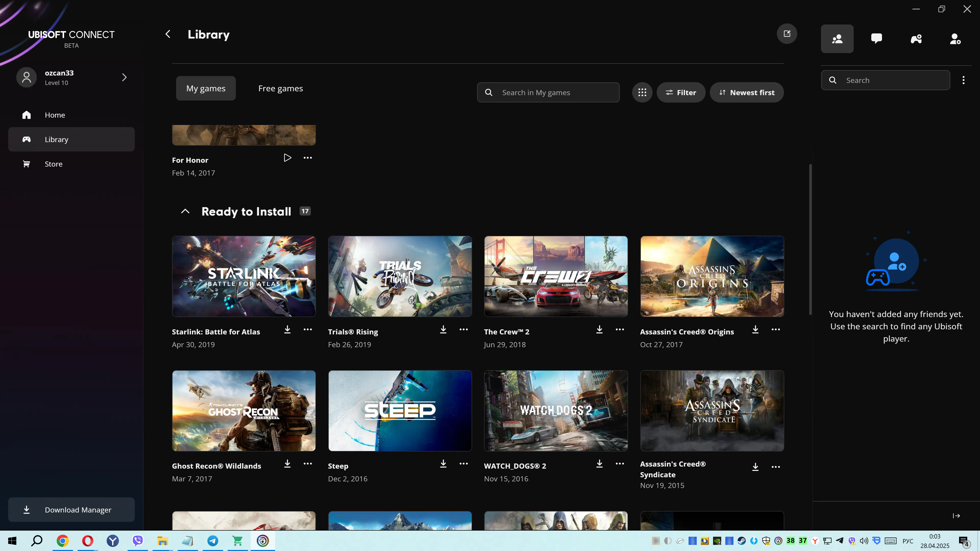
Task: Go to Home in sidebar
Action: tap(71, 115)
